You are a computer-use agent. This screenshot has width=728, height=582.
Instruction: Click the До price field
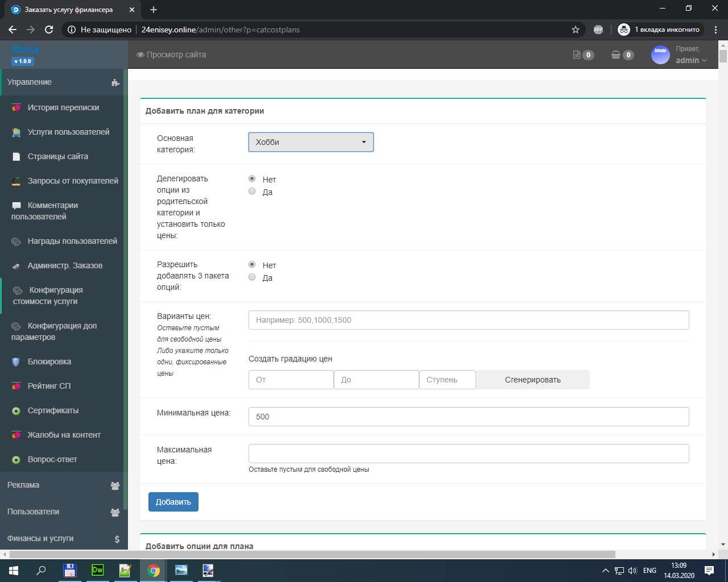point(377,380)
